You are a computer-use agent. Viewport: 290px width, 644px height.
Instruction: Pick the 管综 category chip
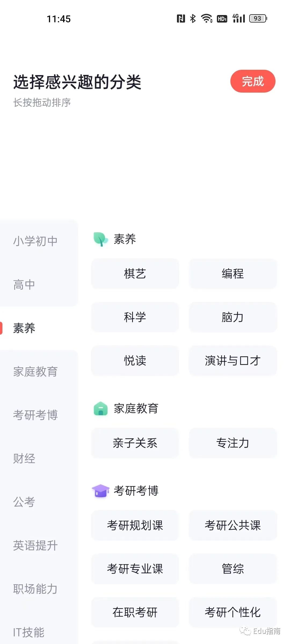(233, 569)
